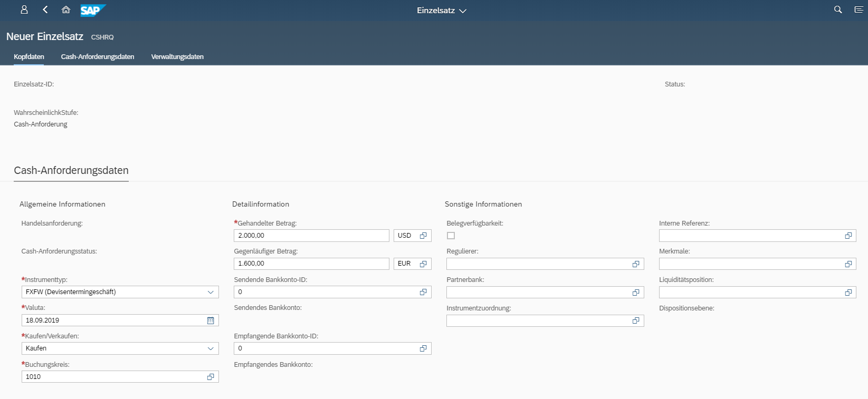
Task: Expand the Instrumenttyp dropdown
Action: point(211,292)
